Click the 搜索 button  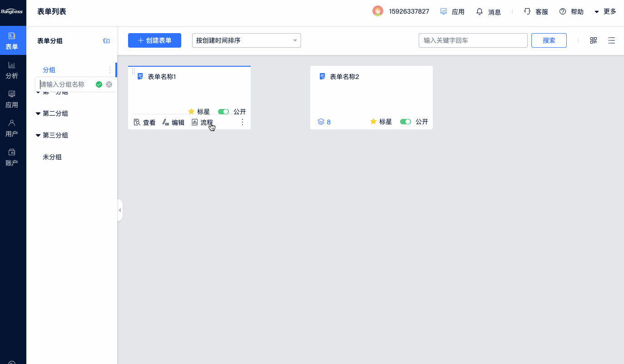tap(549, 40)
